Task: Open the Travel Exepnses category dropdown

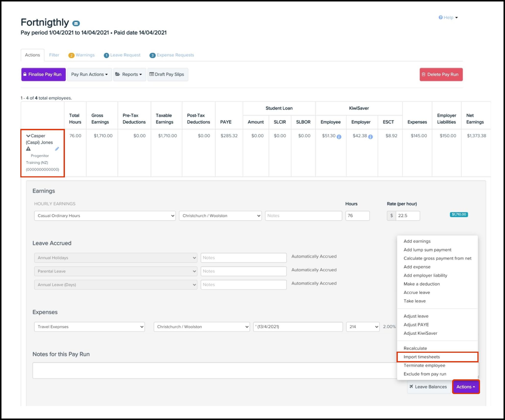Action: pyautogui.click(x=89, y=327)
